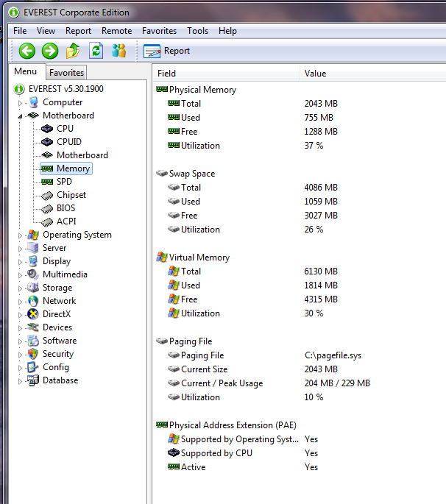446x504 pixels.
Task: Click the Network globe icon
Action: tap(33, 301)
